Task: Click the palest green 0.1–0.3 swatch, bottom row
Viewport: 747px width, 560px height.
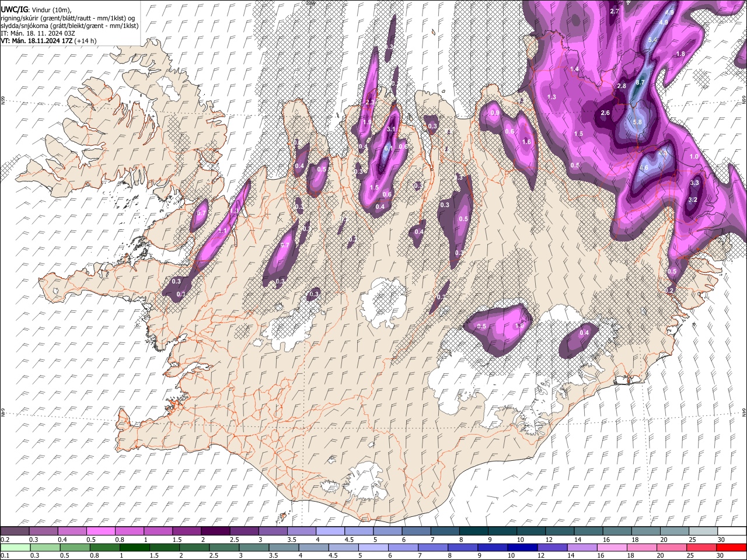Action: click(16, 547)
